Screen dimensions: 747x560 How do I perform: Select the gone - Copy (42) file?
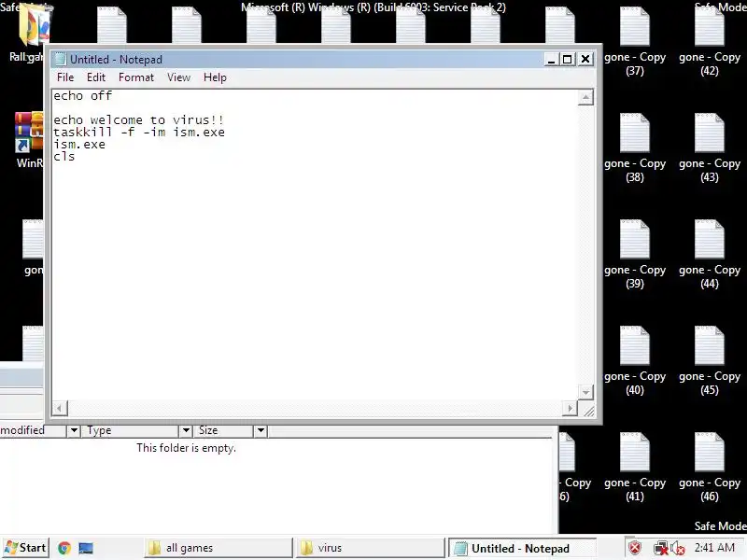click(710, 42)
